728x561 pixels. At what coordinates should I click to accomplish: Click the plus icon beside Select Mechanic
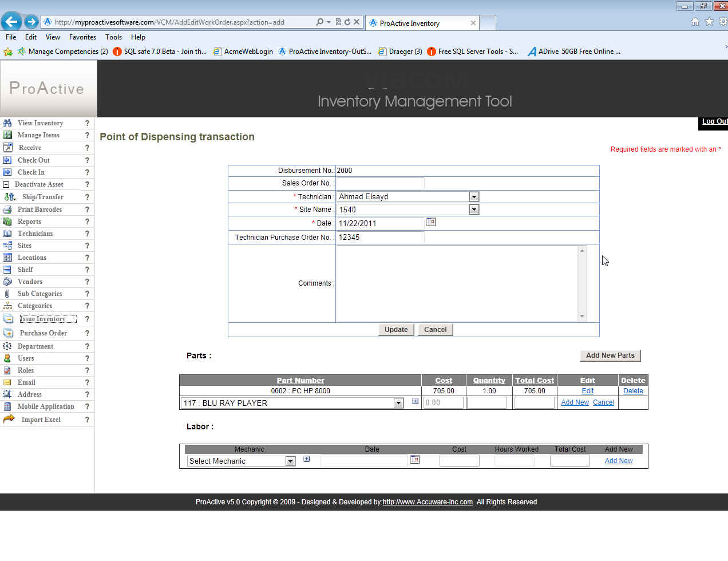tap(307, 459)
